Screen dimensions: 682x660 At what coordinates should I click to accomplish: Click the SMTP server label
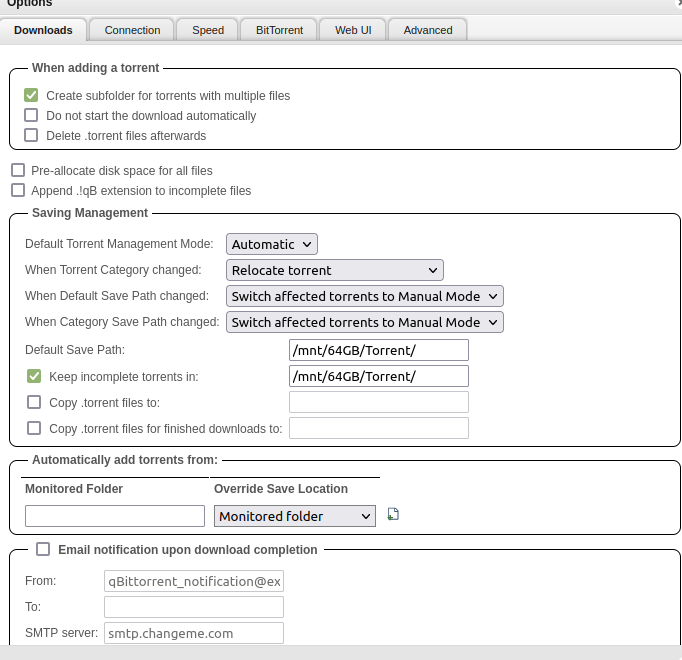pyautogui.click(x=61, y=633)
